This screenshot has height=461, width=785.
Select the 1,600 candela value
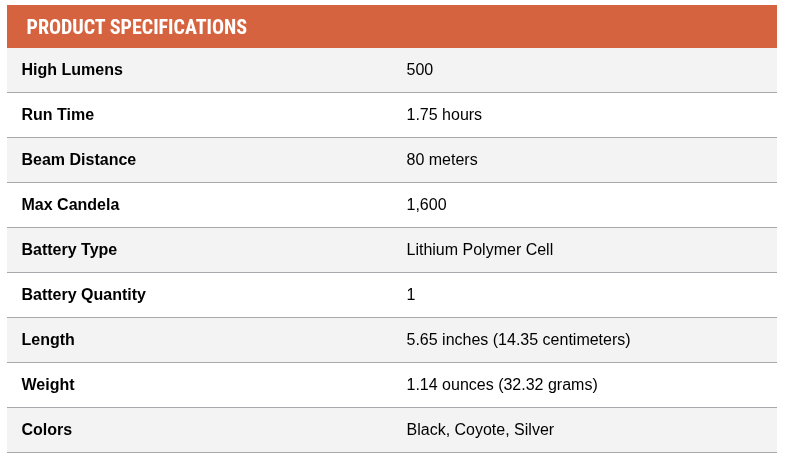(427, 205)
